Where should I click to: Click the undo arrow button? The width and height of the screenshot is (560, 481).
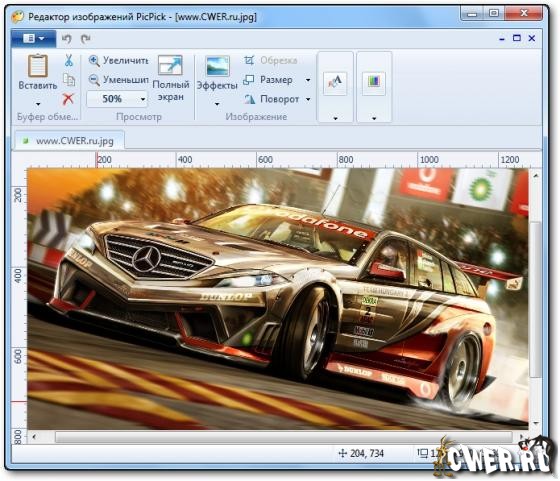pyautogui.click(x=66, y=39)
